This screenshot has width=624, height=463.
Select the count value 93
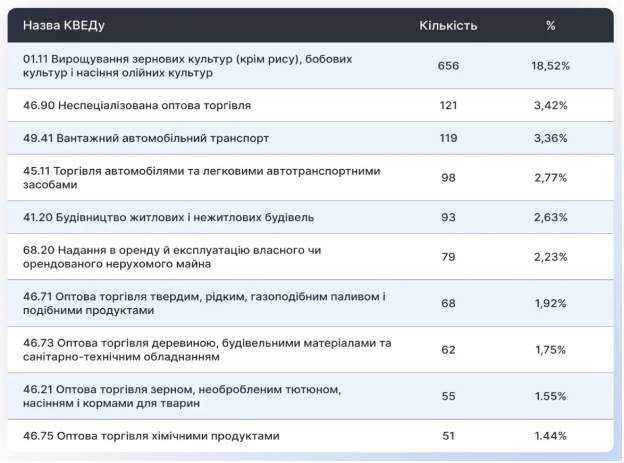(x=447, y=217)
